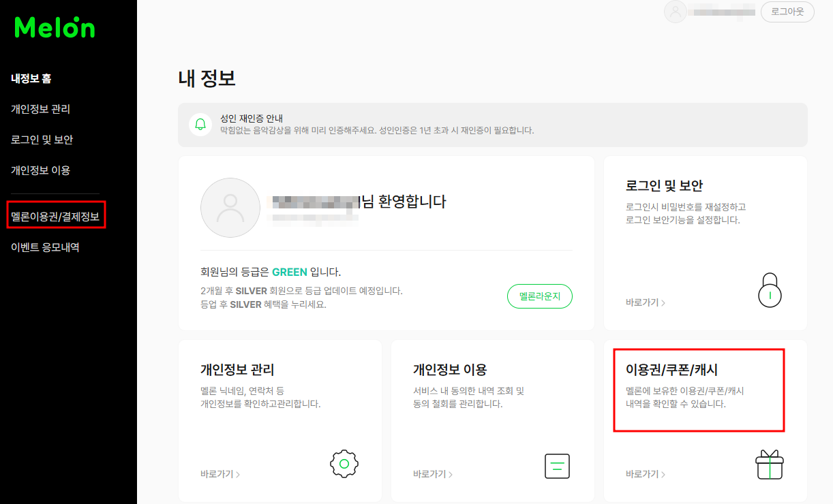Open 로그인 및 보안 in sidebar
Screen dimensions: 833x504
tap(42, 140)
